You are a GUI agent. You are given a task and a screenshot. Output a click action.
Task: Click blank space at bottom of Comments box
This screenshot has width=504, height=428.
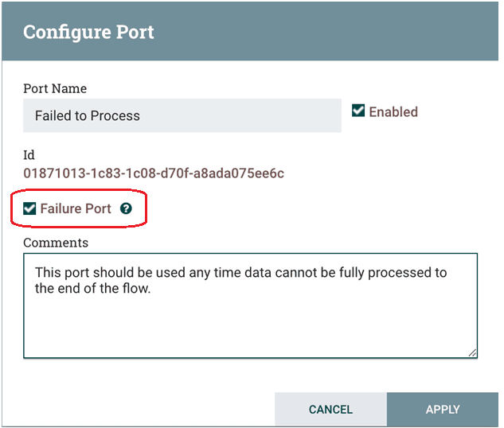point(250,331)
